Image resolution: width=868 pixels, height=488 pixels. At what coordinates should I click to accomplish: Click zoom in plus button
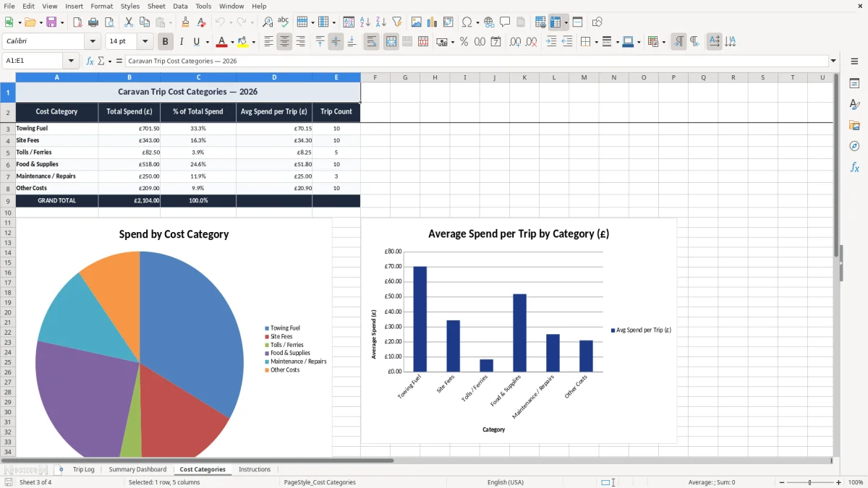(x=838, y=482)
